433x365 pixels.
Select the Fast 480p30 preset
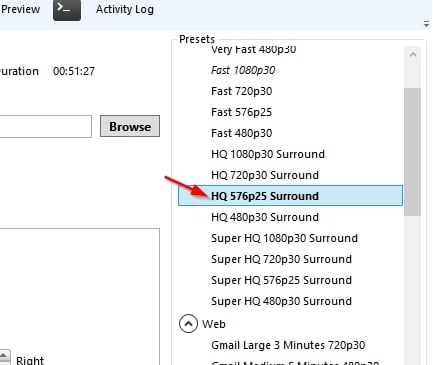(x=242, y=133)
